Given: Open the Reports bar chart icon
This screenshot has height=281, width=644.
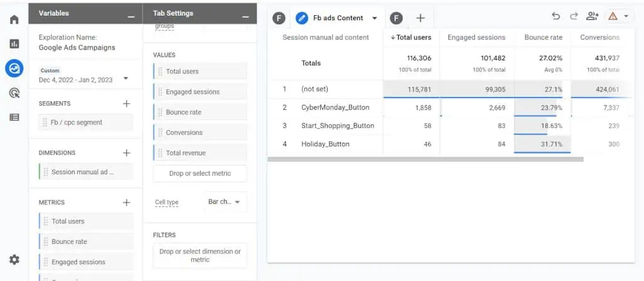Looking at the screenshot, I should coord(14,44).
